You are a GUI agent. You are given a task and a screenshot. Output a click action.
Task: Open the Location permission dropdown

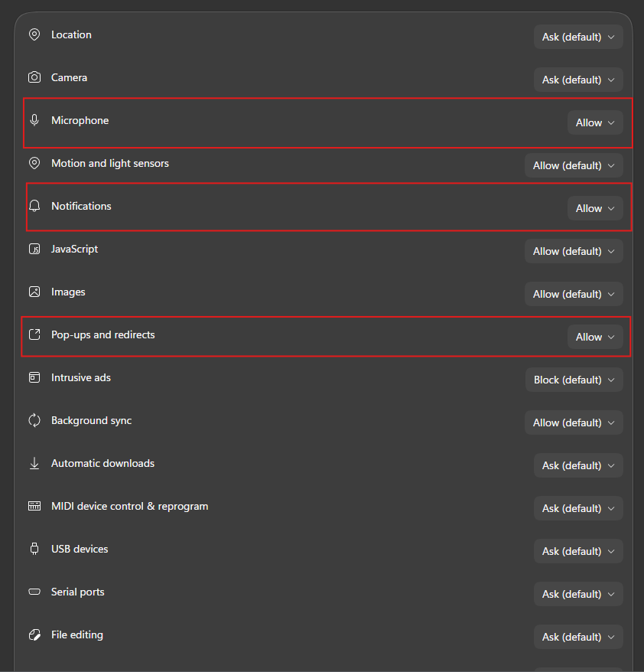point(578,37)
